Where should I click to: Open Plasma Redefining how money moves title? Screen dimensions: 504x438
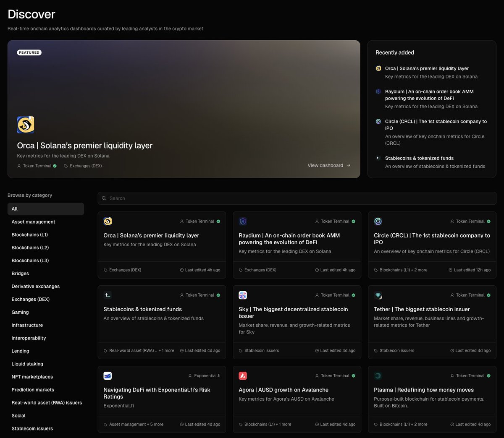point(424,390)
